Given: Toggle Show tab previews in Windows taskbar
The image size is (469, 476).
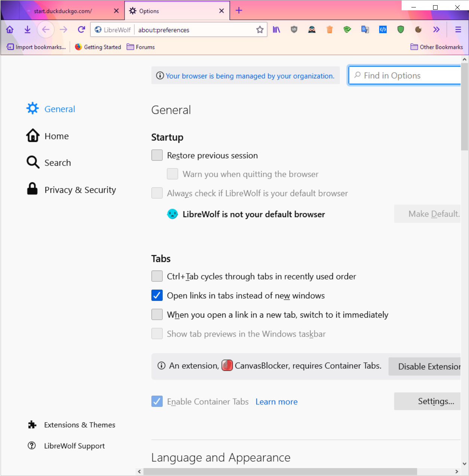Looking at the screenshot, I should (157, 334).
